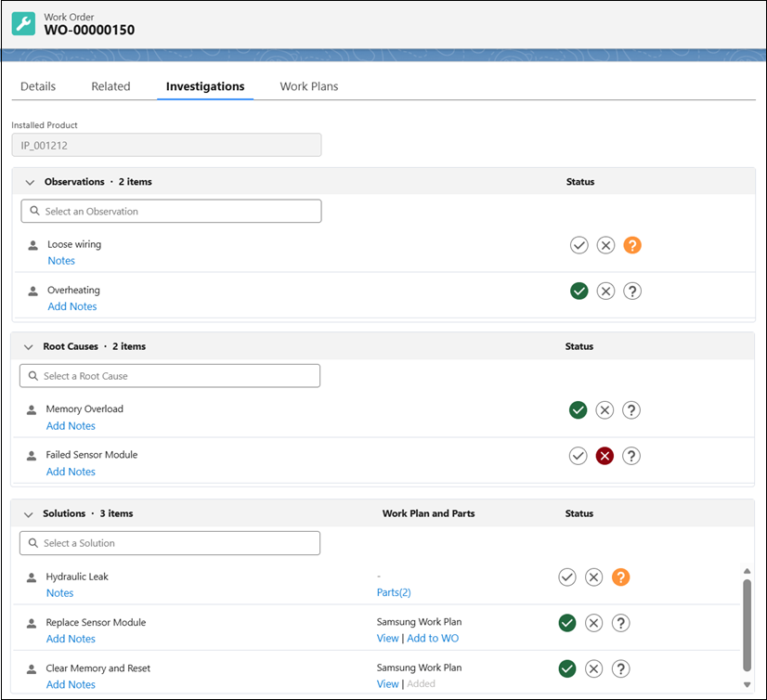Image resolution: width=767 pixels, height=700 pixels.
Task: Reject Clear Memory and Reset solution
Action: click(594, 668)
